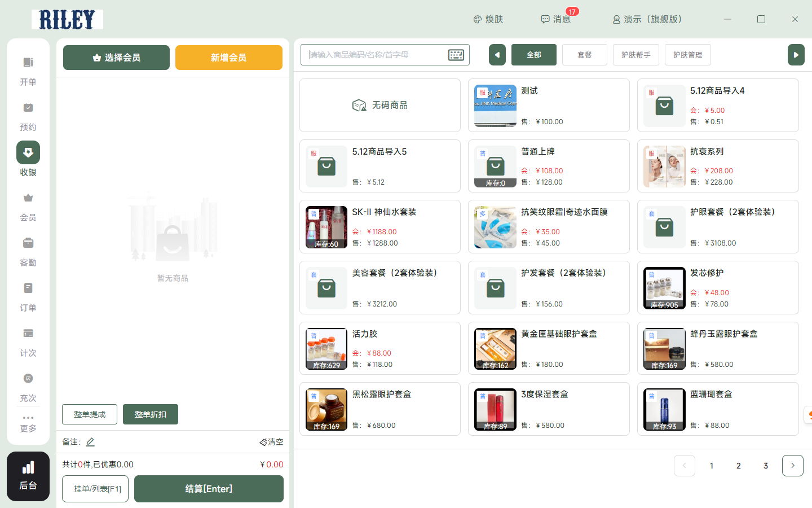Viewport: 812px width, 508px height.
Task: Expand 更多 more options in sidebar
Action: point(28,423)
